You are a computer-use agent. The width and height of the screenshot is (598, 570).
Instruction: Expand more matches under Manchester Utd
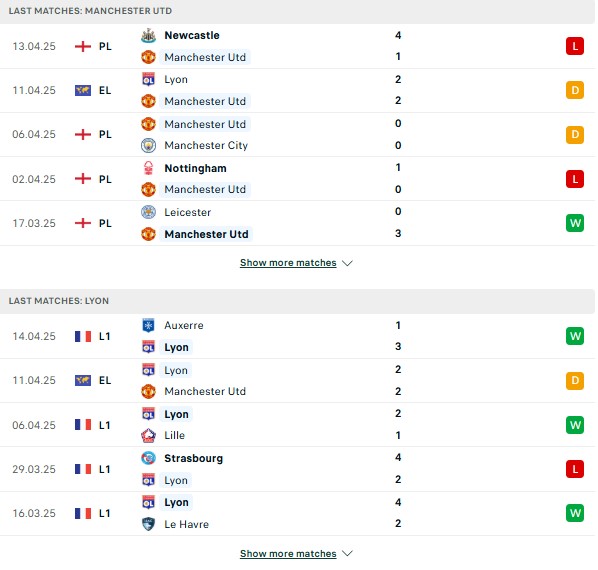pyautogui.click(x=288, y=263)
